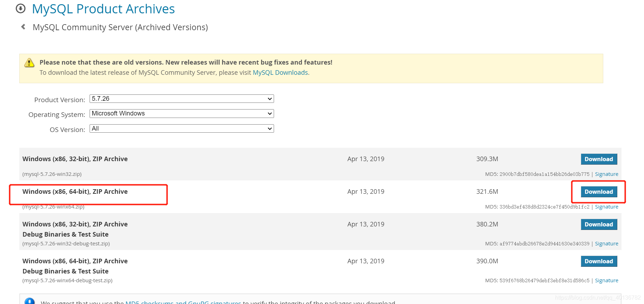Click the MD5 hash 336bd3ef438d8d2324ce7f450d9b1fc2
This screenshot has width=644, height=304.
[x=545, y=207]
